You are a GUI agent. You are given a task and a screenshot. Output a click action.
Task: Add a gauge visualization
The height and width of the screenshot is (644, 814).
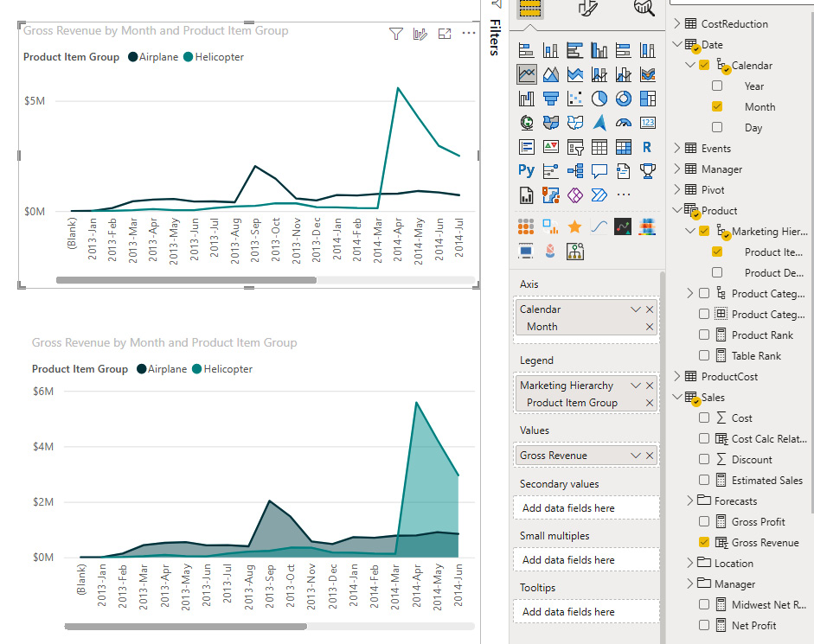pos(623,123)
